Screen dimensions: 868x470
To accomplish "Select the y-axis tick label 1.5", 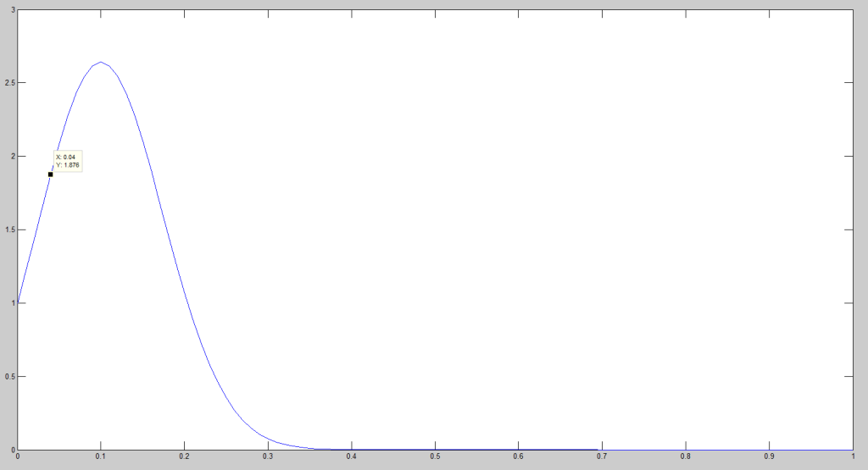I will pyautogui.click(x=9, y=229).
